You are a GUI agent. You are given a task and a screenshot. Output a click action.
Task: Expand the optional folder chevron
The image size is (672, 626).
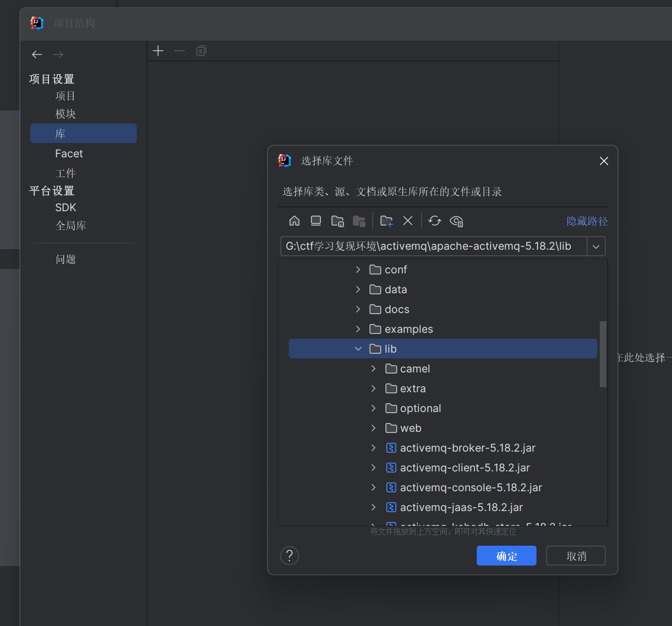point(374,408)
